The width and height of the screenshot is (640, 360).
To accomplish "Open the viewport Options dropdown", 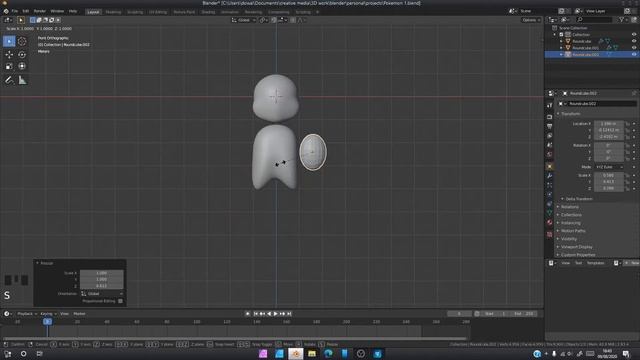I will coord(531,20).
